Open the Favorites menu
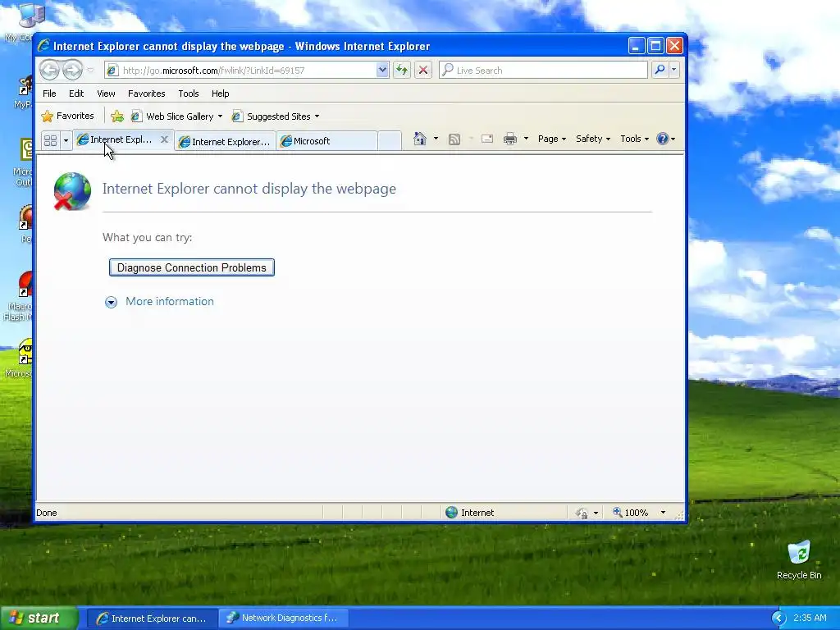Screen dimensions: 840x630 (146, 94)
